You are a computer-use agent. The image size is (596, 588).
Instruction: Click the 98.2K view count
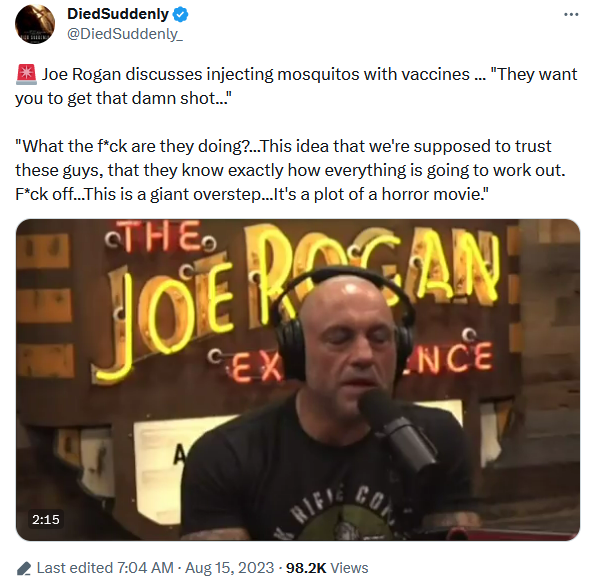306,568
